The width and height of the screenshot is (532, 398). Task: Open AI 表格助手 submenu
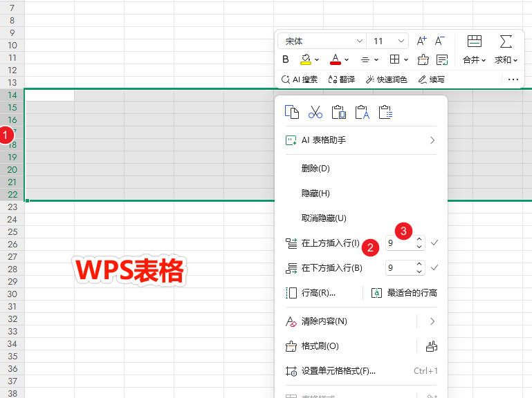click(x=361, y=140)
